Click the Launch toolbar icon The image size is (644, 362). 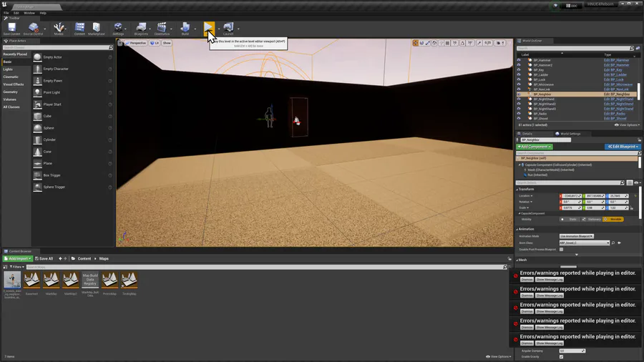[x=228, y=28]
